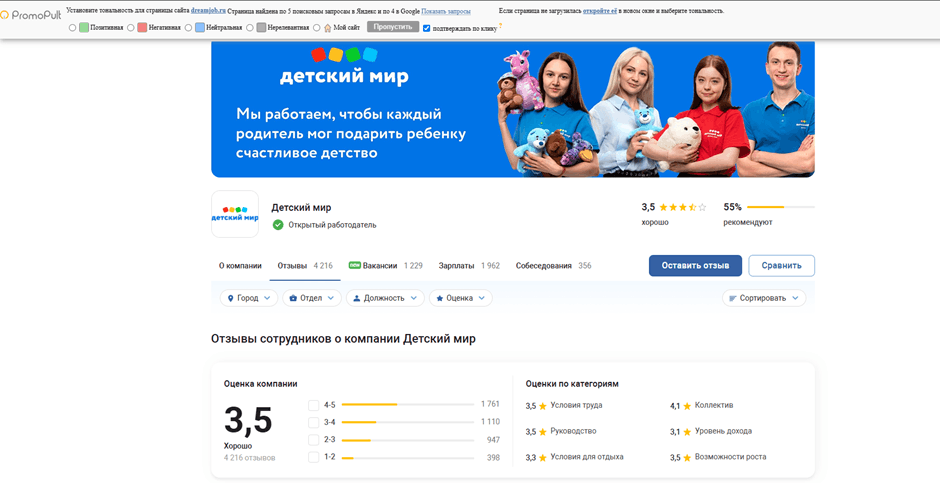Click the 55% рекомендуют progress bar
This screenshot has width=940, height=483.
tap(781, 207)
